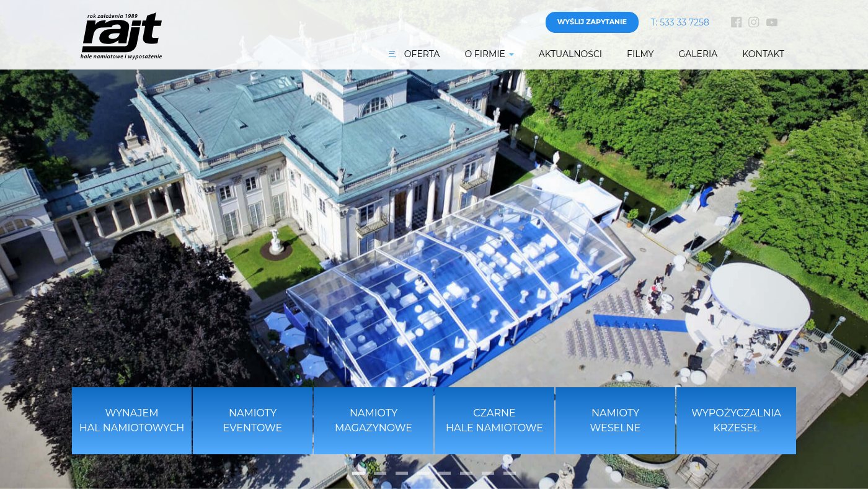The image size is (868, 489).
Task: Open the YouTube channel icon
Action: click(771, 22)
